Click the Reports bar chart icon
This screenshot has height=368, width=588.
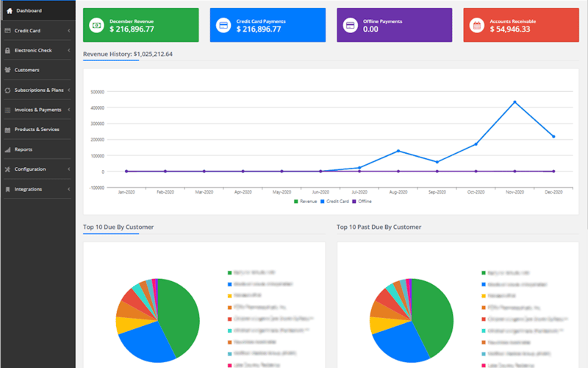(7, 149)
